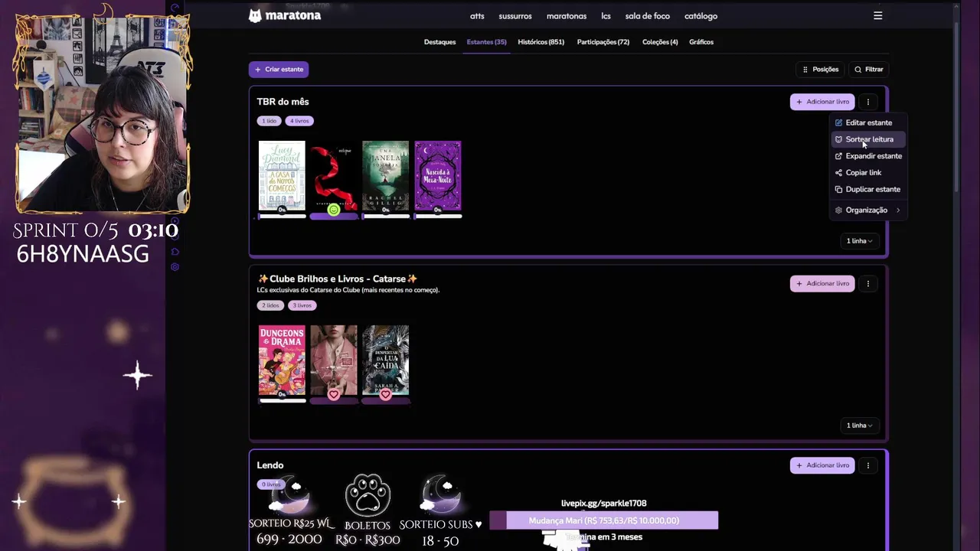The width and height of the screenshot is (980, 551).
Task: Click TBR do mês shelf title
Action: pyautogui.click(x=283, y=102)
